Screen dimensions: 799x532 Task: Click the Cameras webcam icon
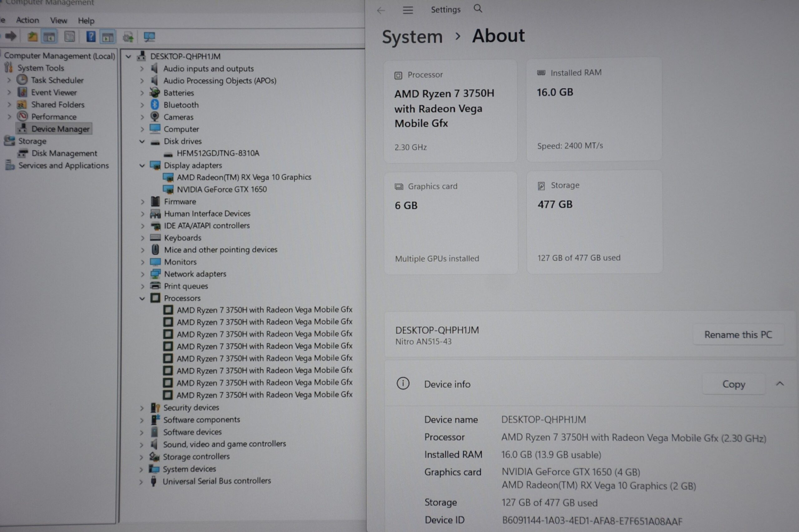[155, 117]
